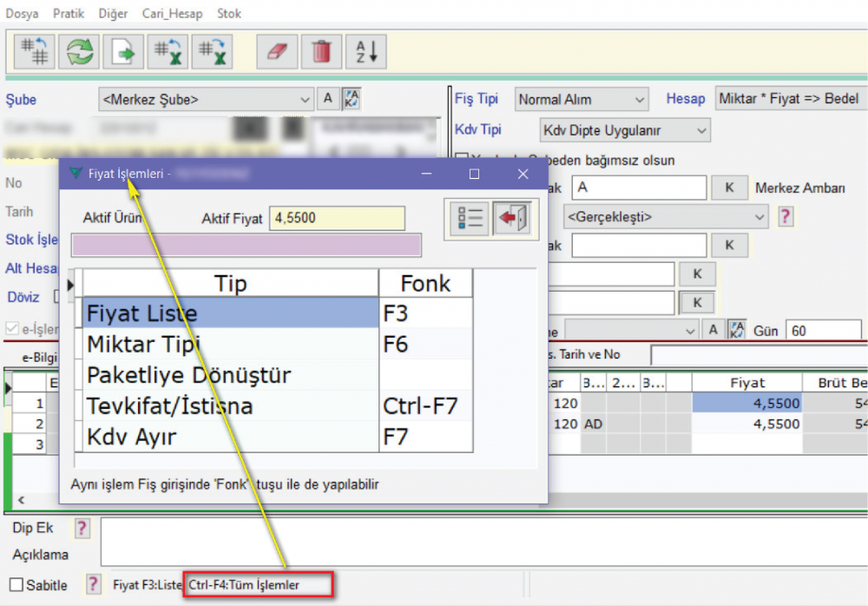Open the Şube dropdown showing Merkez Şube

(x=206, y=99)
